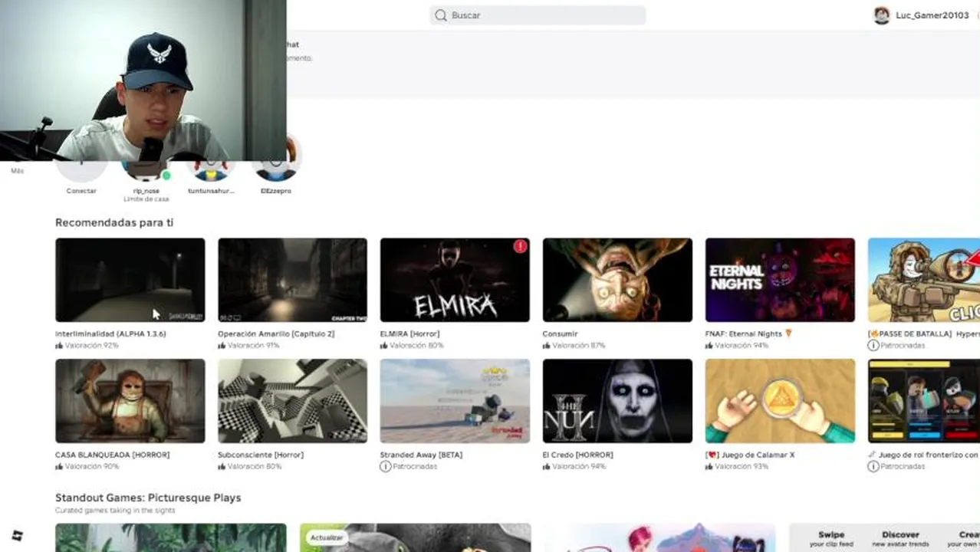The width and height of the screenshot is (980, 552).
Task: Open friend tuntunsahur avatar
Action: click(x=211, y=170)
